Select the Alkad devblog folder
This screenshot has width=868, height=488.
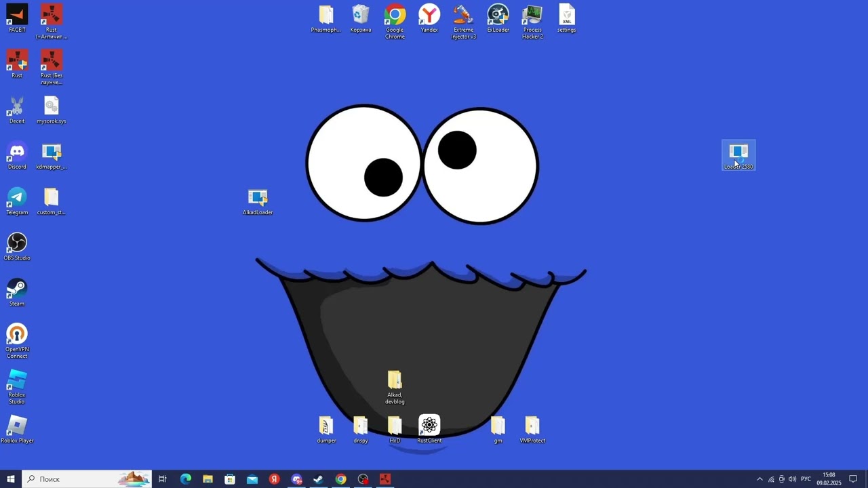coord(395,387)
